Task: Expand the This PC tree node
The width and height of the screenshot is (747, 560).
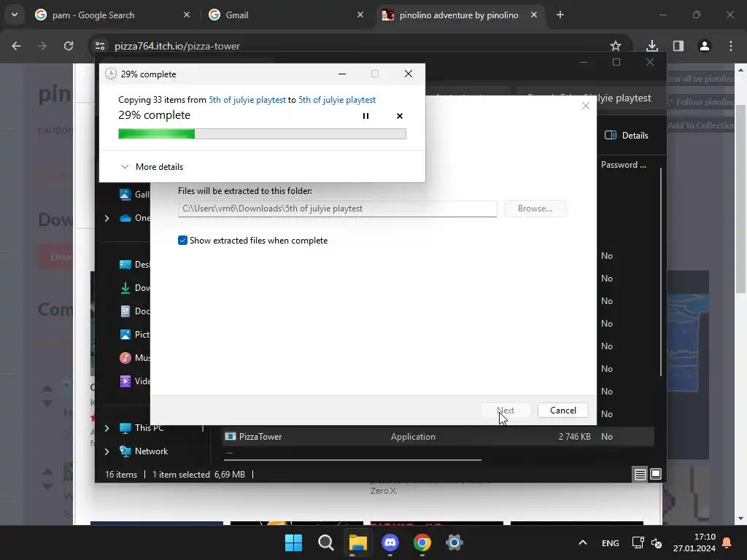Action: point(107,428)
